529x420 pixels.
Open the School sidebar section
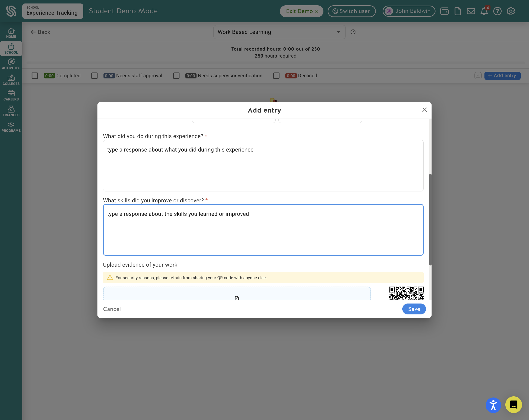[11, 48]
